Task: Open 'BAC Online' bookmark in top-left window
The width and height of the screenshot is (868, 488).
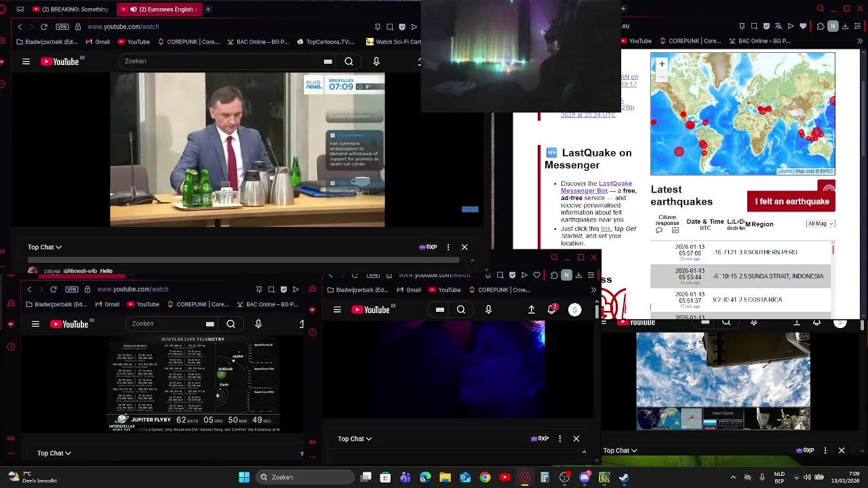Action: [x=257, y=42]
